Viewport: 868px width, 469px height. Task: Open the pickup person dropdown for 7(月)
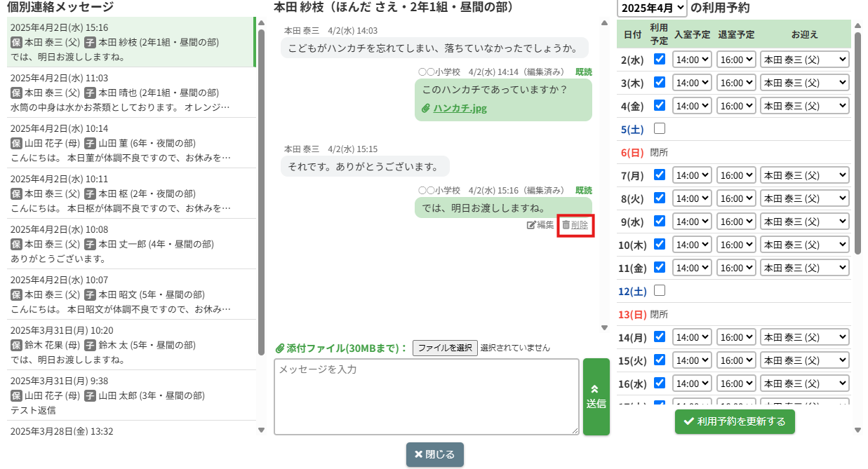(x=804, y=175)
